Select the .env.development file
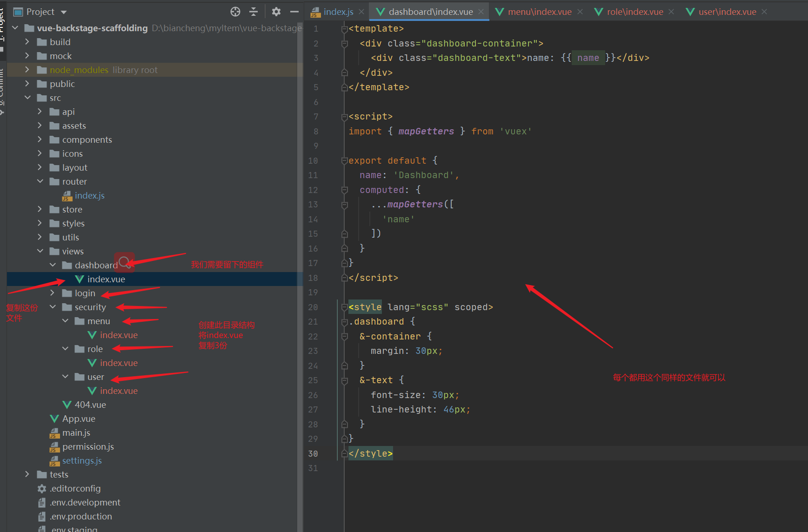Image resolution: width=808 pixels, height=532 pixels. point(85,502)
